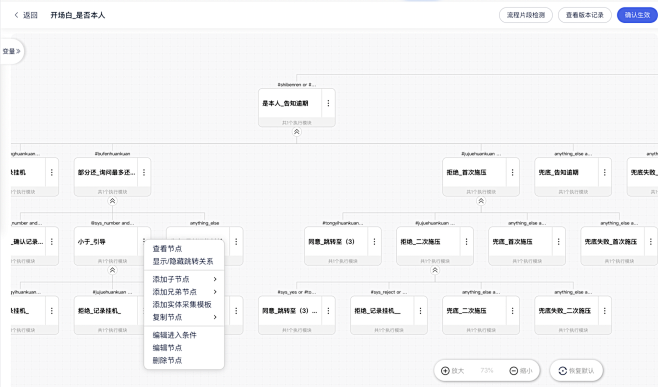
Task: Open three-dot menu on 同意_跳转至 (3) ... bottom node
Action: [x=328, y=311]
